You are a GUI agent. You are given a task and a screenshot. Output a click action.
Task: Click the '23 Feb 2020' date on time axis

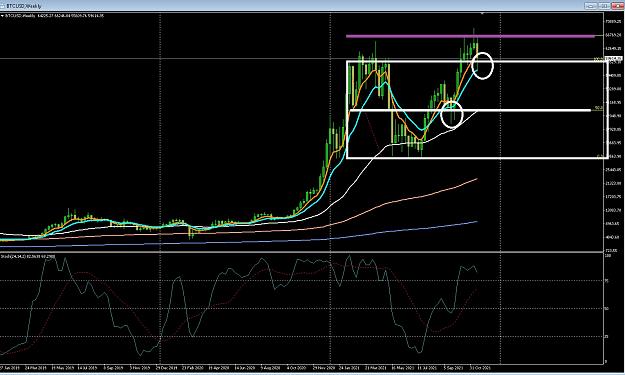[x=193, y=368]
